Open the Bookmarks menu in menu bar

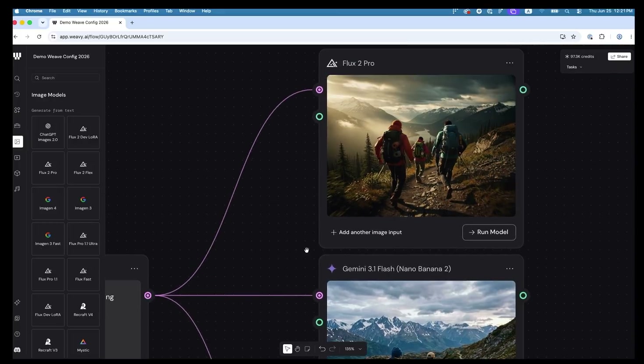click(x=125, y=11)
